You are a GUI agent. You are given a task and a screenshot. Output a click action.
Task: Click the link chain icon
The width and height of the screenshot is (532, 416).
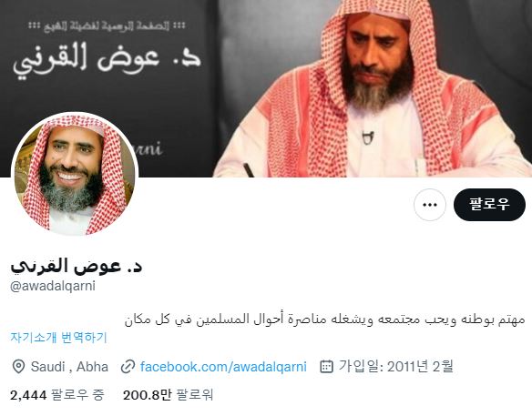(x=128, y=367)
